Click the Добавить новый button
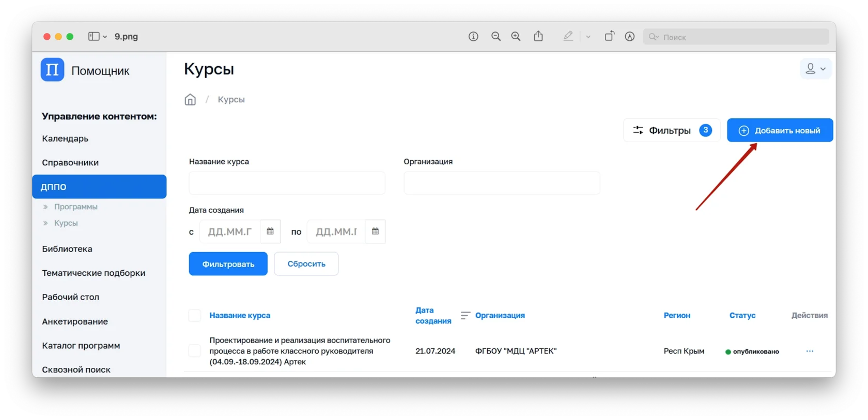This screenshot has height=420, width=868. click(780, 130)
